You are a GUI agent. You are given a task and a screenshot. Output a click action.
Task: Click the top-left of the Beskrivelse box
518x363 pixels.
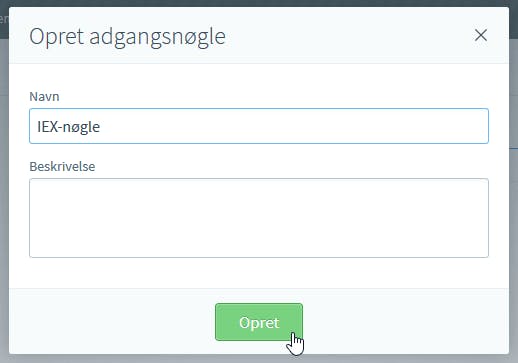[x=33, y=182]
